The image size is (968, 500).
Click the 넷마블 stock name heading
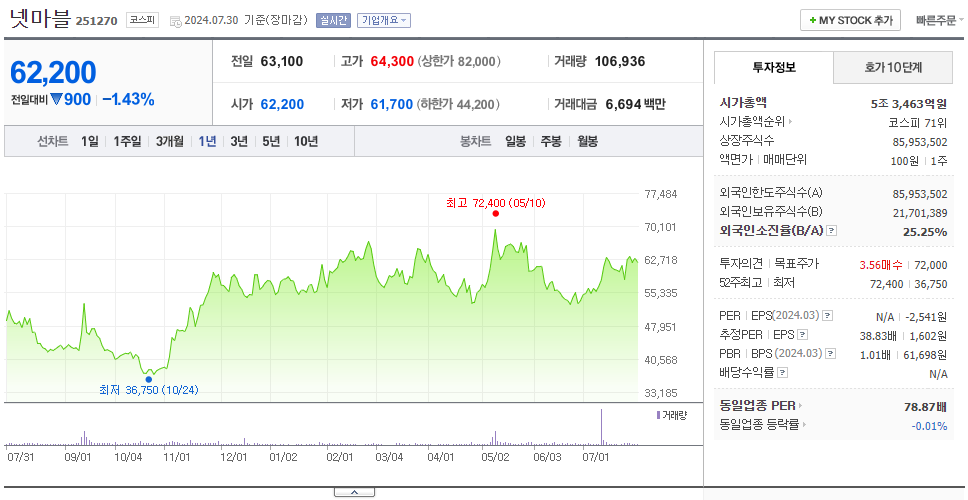tap(40, 19)
